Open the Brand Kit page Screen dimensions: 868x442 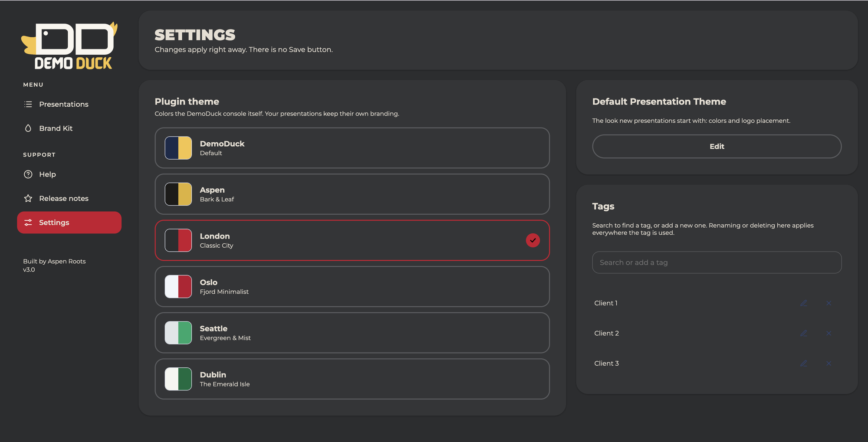[69, 128]
